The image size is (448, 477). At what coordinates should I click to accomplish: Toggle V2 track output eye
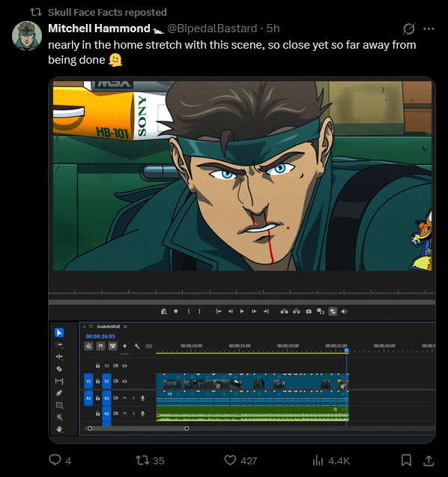[x=124, y=365]
